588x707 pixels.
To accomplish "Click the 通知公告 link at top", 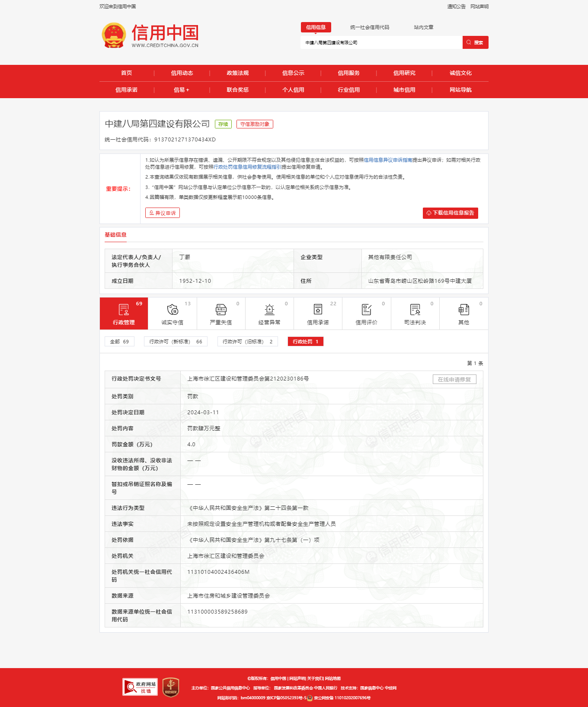I will point(457,6).
